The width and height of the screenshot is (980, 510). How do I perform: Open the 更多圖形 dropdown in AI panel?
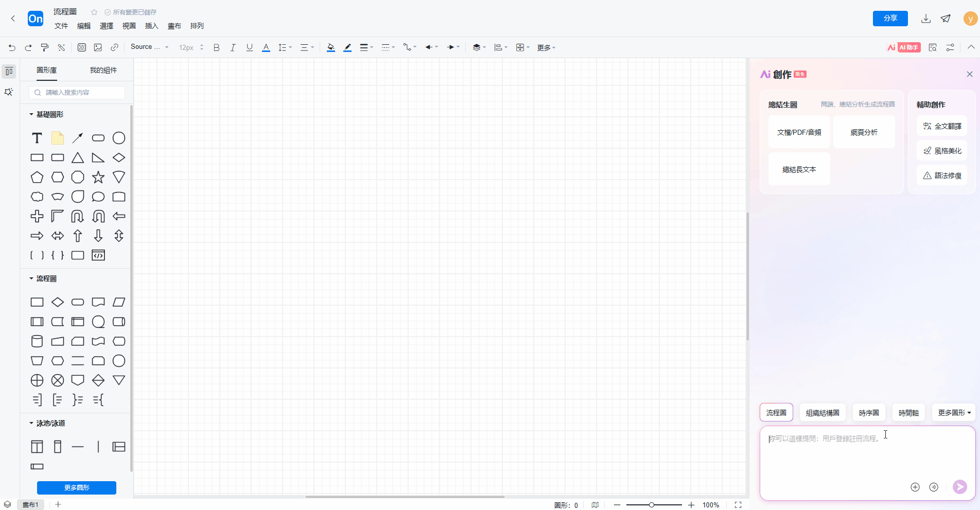pyautogui.click(x=954, y=413)
